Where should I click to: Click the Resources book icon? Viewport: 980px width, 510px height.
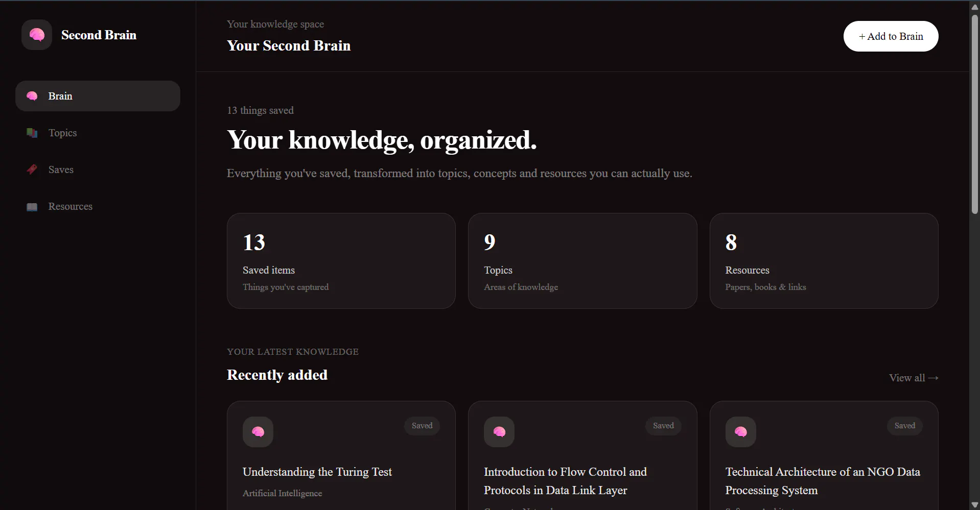coord(32,207)
